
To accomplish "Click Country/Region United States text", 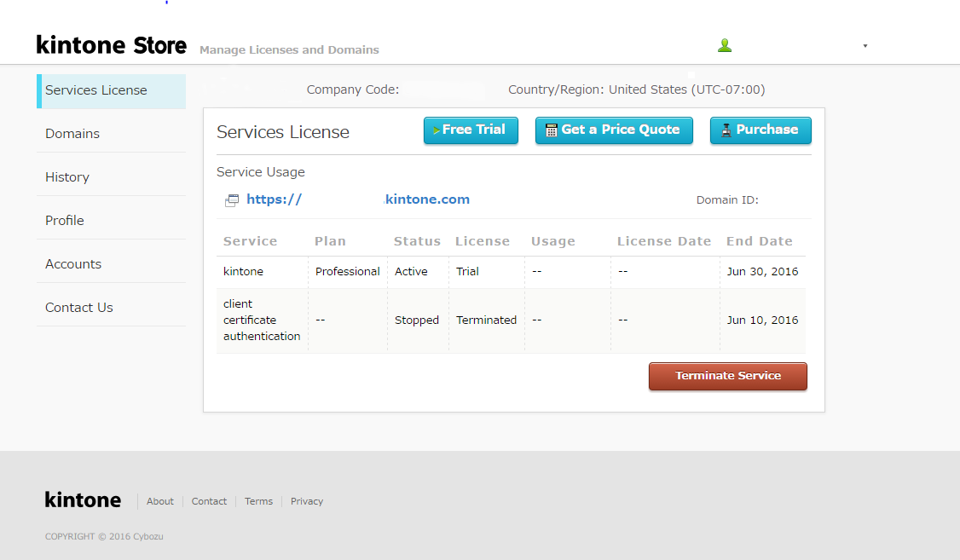I will click(636, 89).
